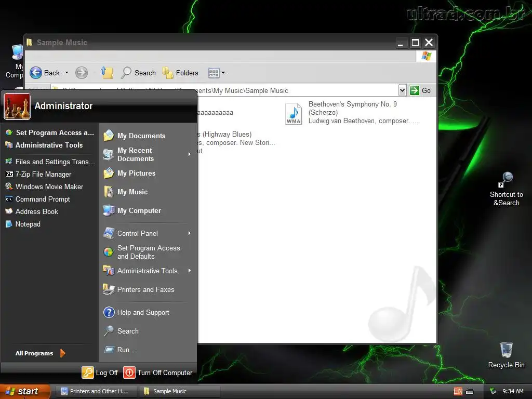Expand All Programs

tap(40, 353)
